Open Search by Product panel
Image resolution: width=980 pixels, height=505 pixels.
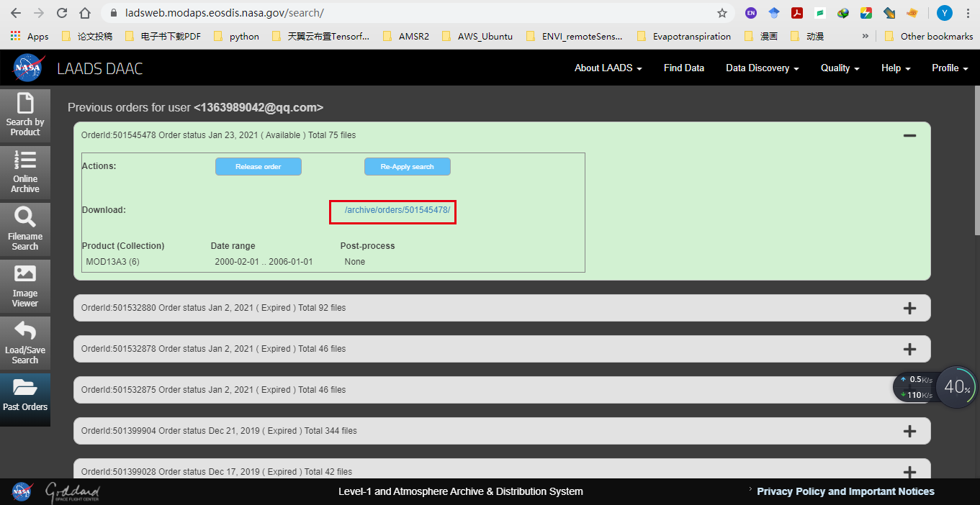click(x=25, y=115)
